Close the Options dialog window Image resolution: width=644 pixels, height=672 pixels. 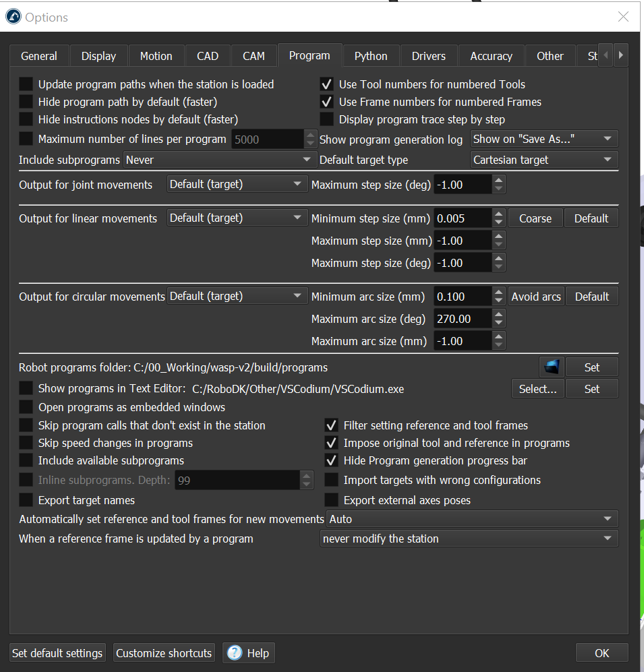click(x=624, y=18)
